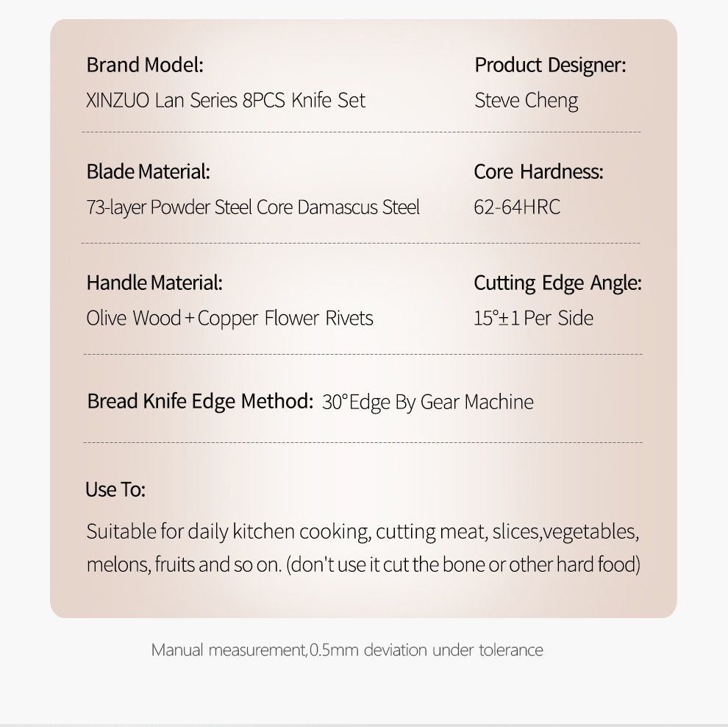
Task: Click the dashed divider below Brand Model row
Action: (362, 132)
